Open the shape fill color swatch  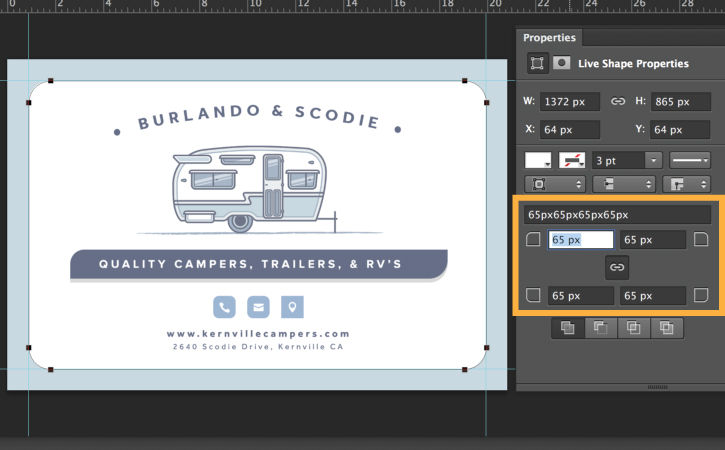click(540, 160)
